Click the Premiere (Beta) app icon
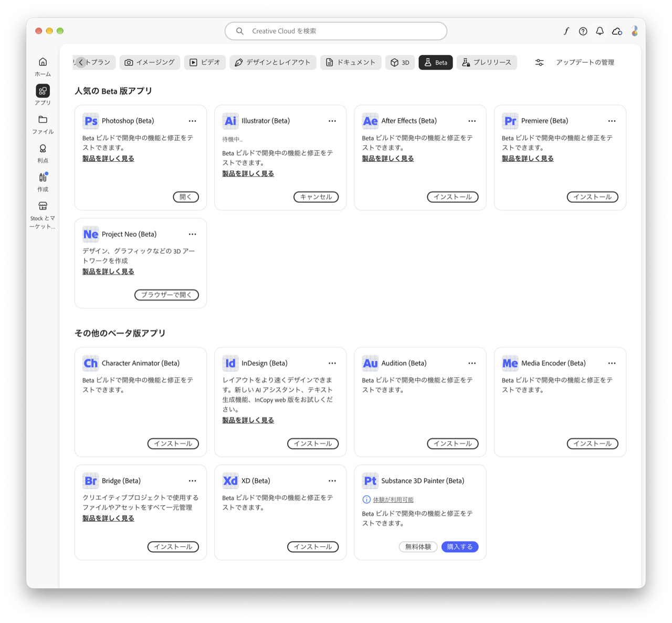Screen dimensions: 672x623 tap(510, 121)
